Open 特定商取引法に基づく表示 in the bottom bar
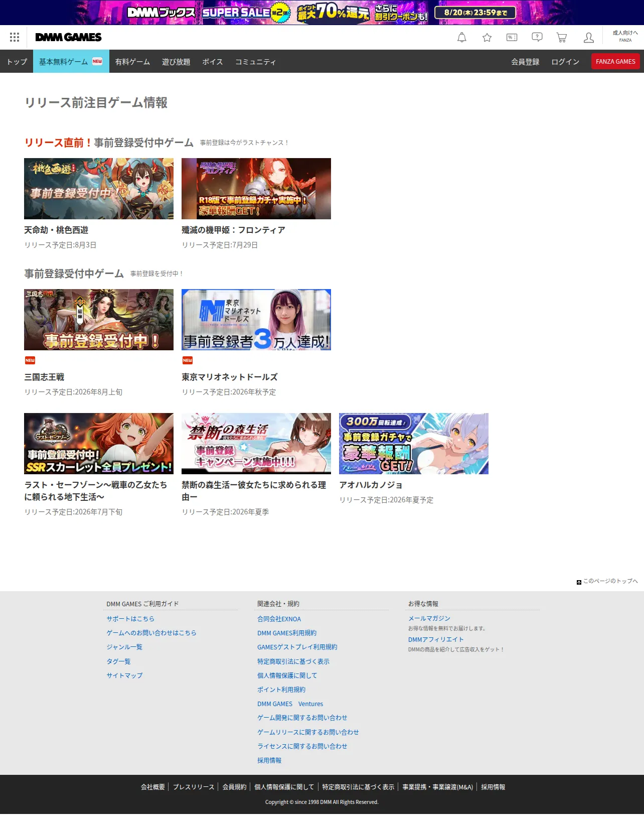This screenshot has width=644, height=816. click(x=358, y=787)
